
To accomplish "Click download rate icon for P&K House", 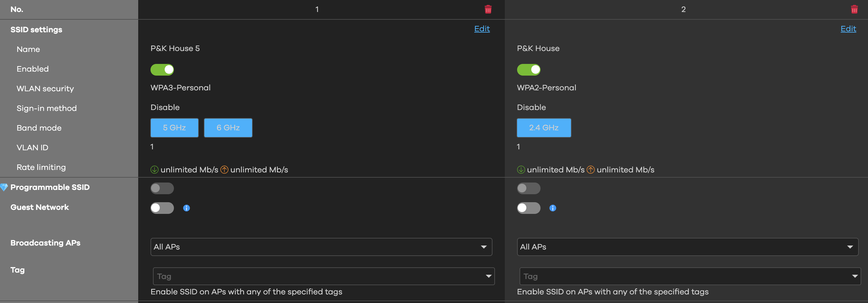I will pos(521,170).
